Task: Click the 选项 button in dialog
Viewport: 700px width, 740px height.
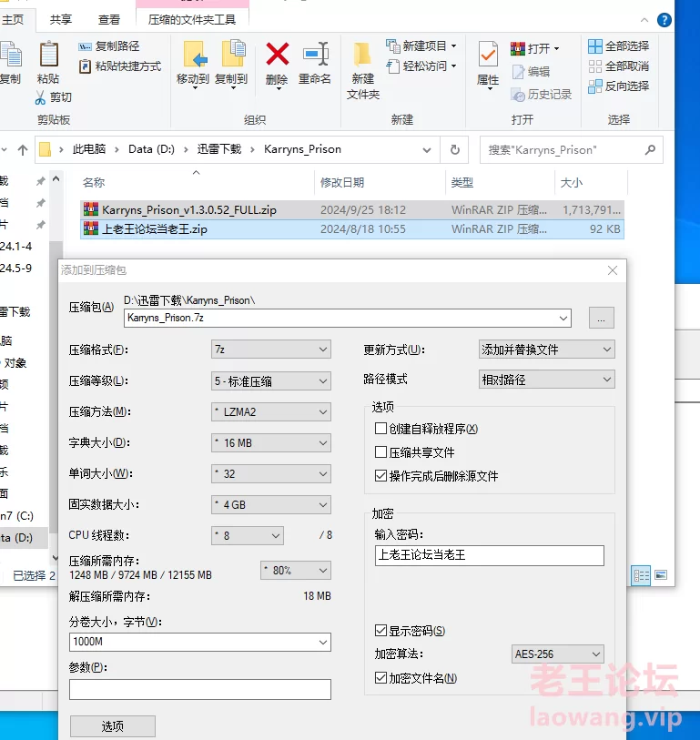Action: [113, 726]
